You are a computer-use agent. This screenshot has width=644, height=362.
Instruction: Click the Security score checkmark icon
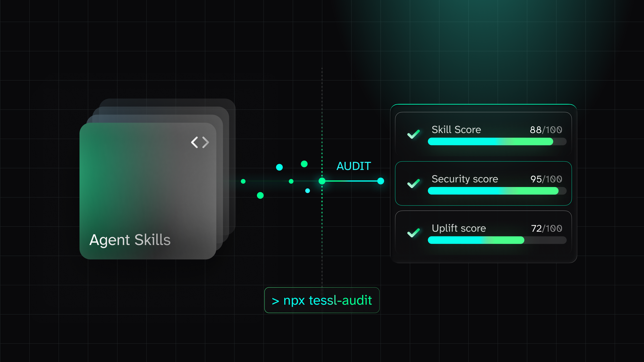[x=413, y=183]
